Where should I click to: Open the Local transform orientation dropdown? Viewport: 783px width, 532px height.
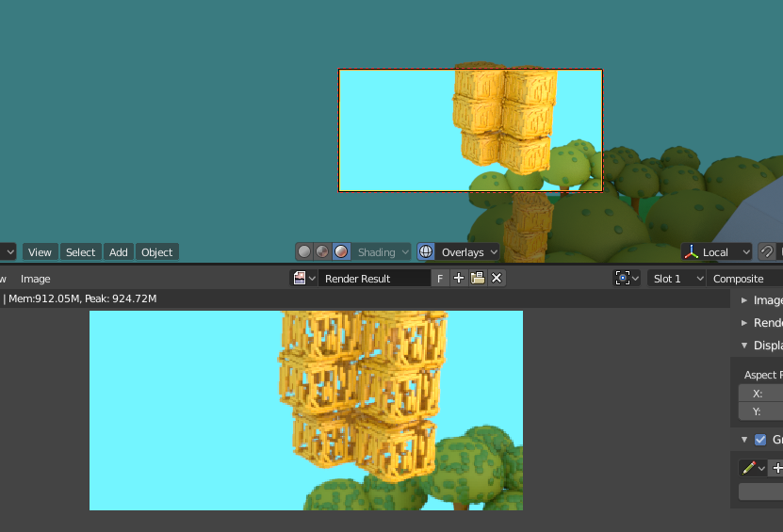(717, 252)
